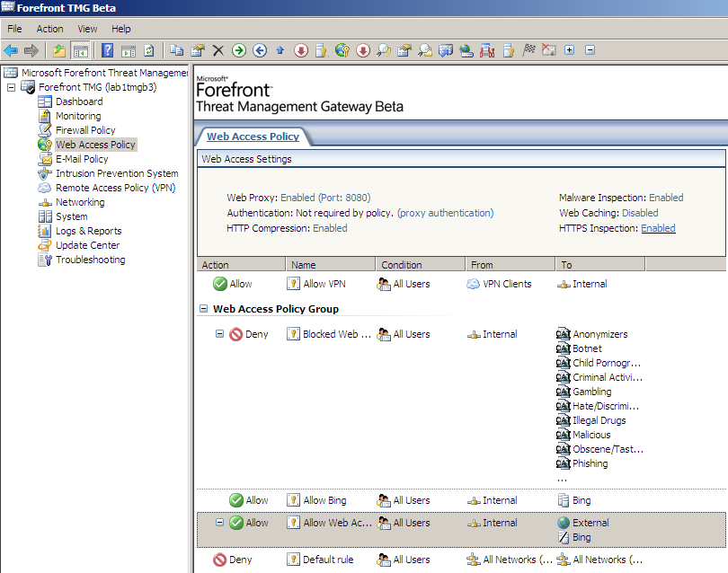Viewport: 728px width, 573px height.
Task: Click the gray Forward arrow in the toolbar
Action: coord(31,50)
